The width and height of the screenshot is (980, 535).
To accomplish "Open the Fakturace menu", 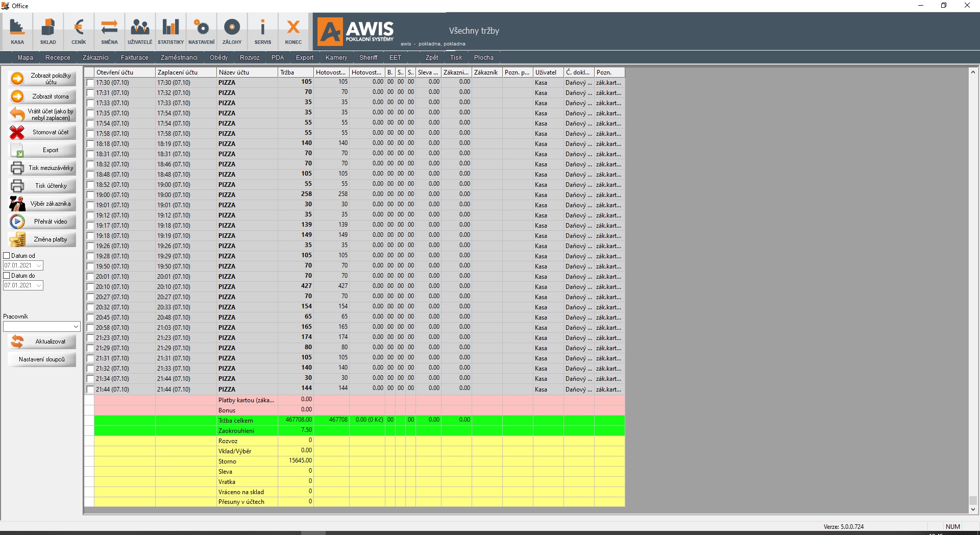I will click(134, 58).
